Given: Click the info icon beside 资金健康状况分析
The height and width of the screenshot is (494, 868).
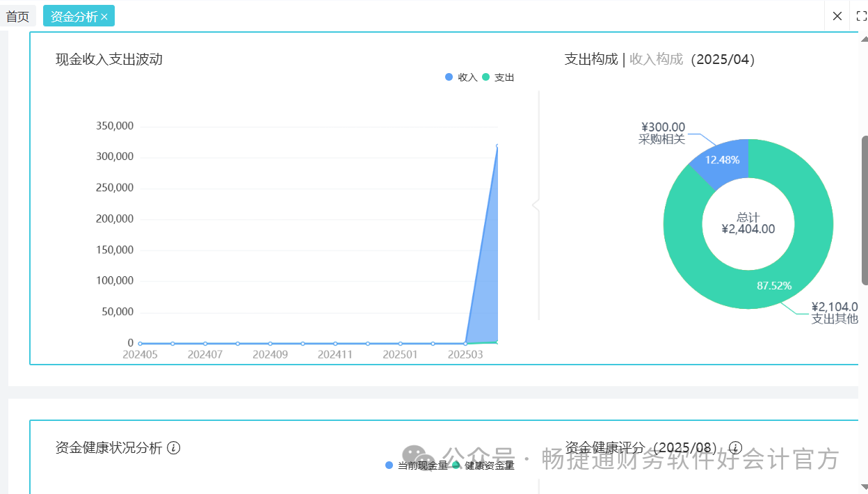Looking at the screenshot, I should coord(175,448).
